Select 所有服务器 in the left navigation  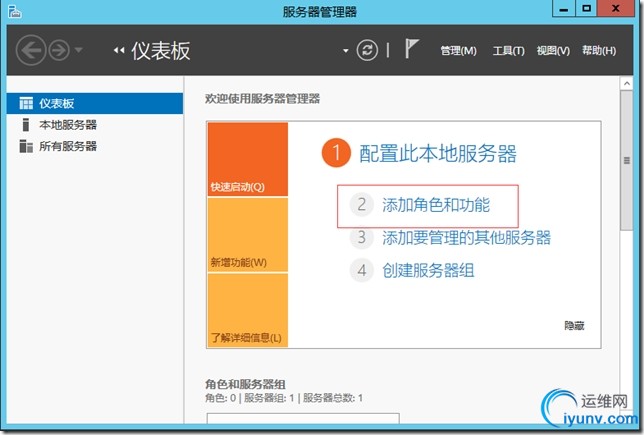pos(95,146)
